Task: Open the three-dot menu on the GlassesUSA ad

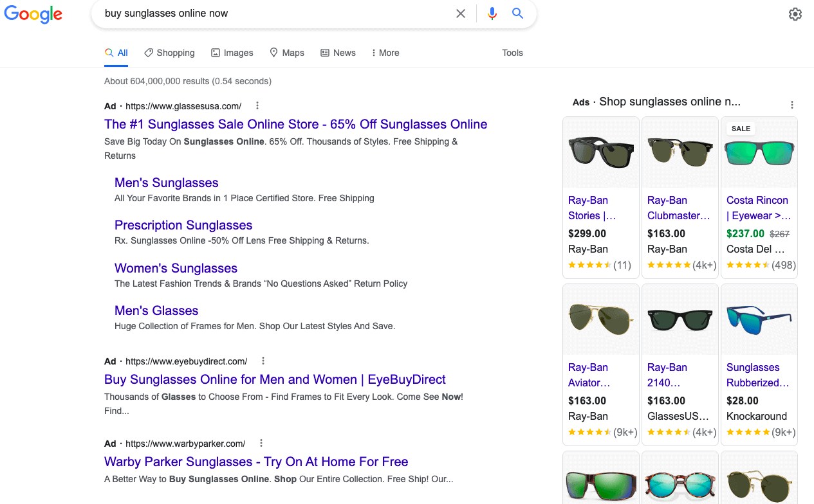Action: point(257,105)
